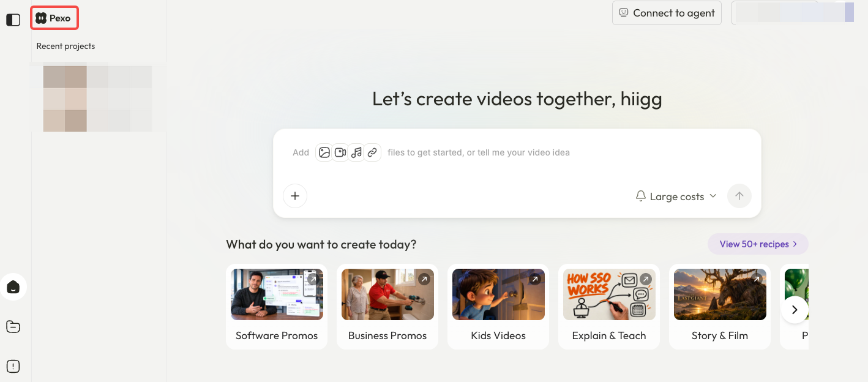The image size is (868, 382).
Task: Click the blurred account button at top right
Action: coord(794,13)
